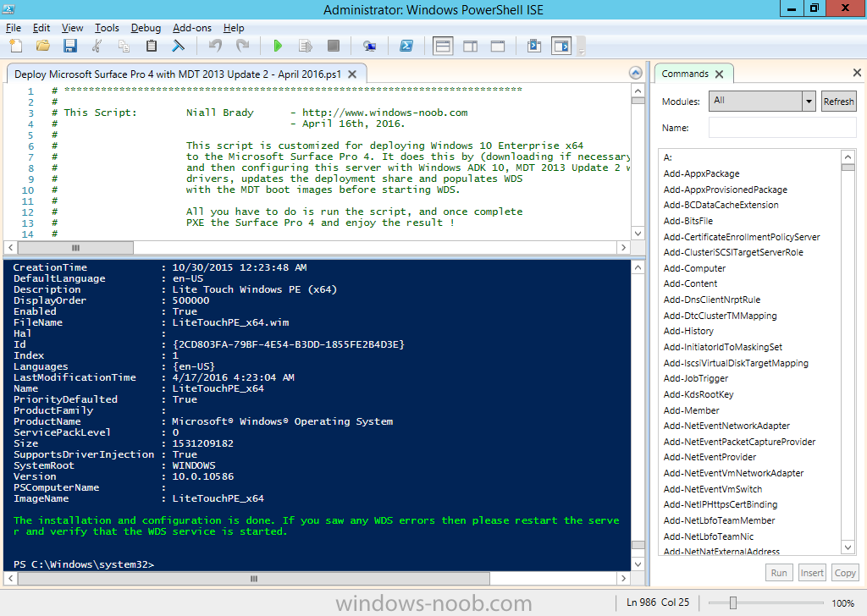Click the Undo arrow icon
867x616 pixels.
click(215, 46)
